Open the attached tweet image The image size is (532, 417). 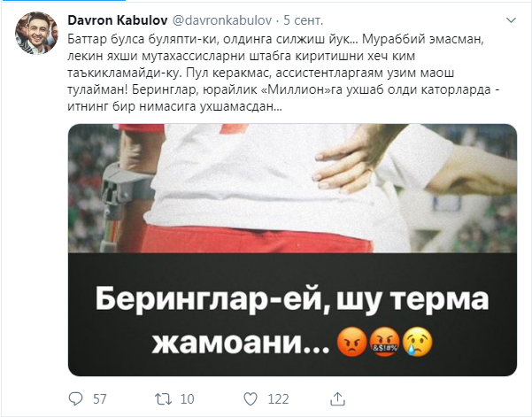(292, 250)
